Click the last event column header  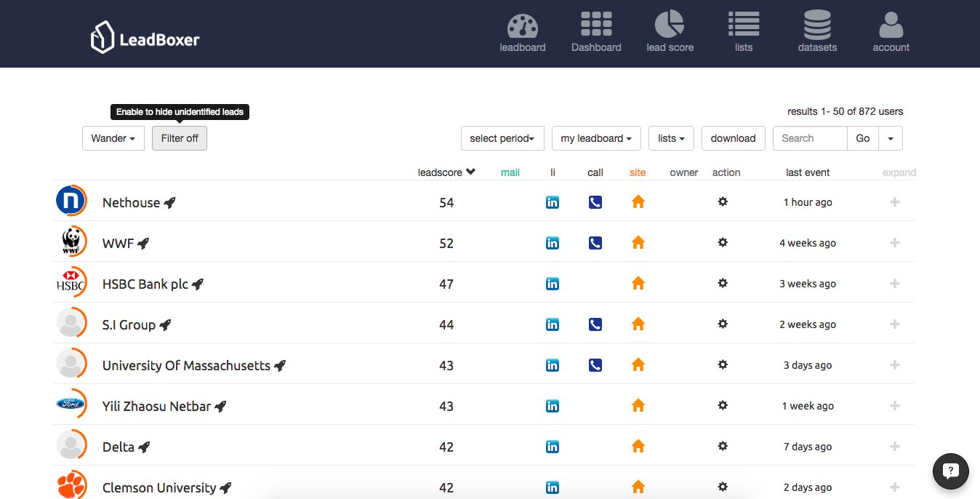808,172
